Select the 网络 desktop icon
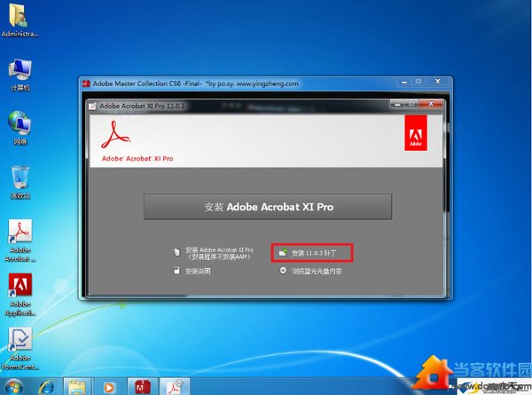 coord(20,128)
